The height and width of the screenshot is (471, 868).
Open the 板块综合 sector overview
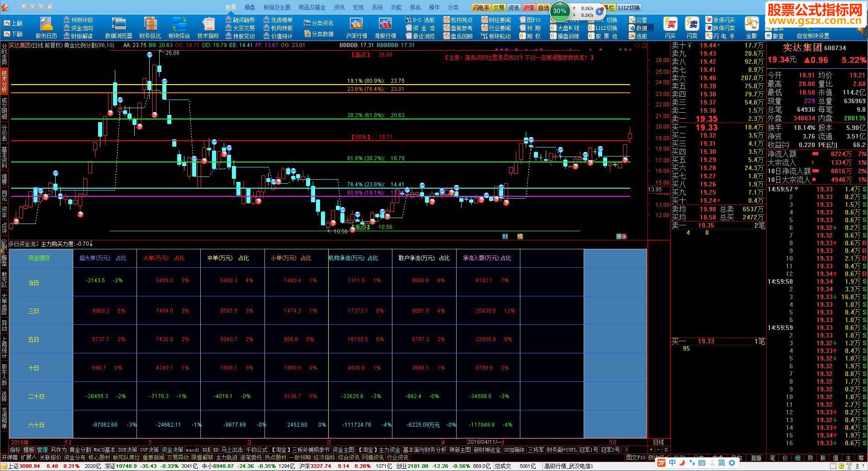pyautogui.click(x=179, y=28)
